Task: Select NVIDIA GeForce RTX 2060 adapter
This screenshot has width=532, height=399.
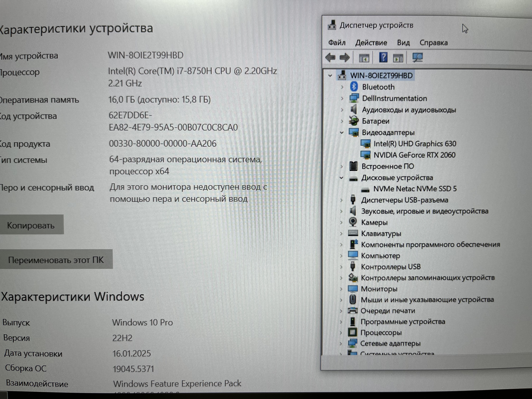Action: click(414, 155)
